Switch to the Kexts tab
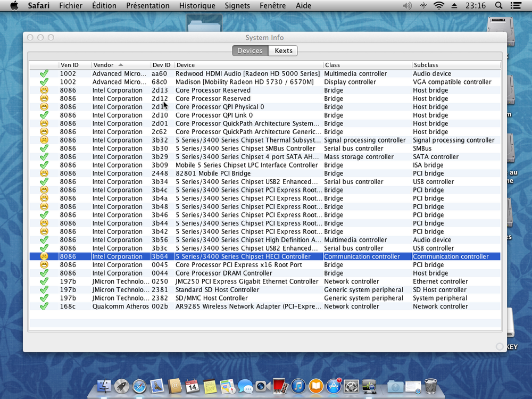This screenshot has height=399, width=532. (x=283, y=51)
